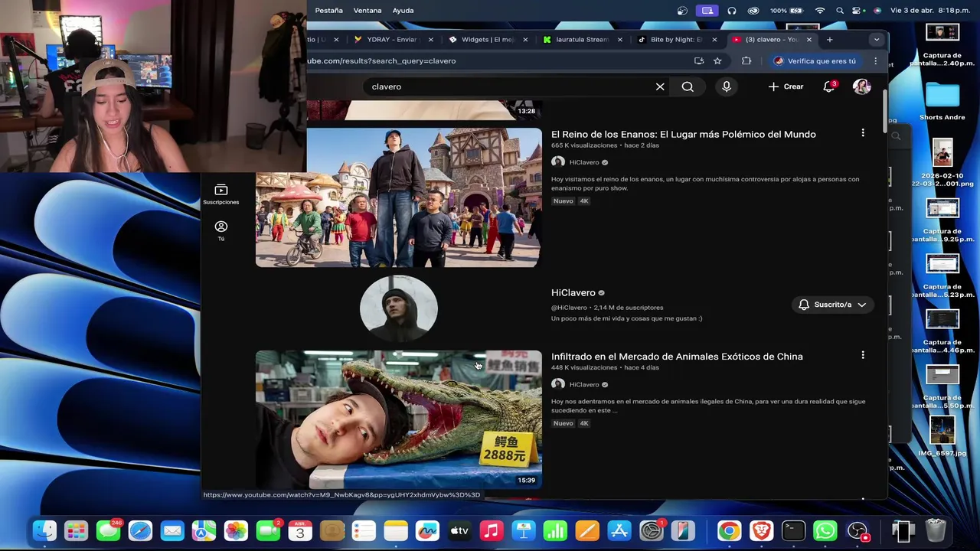Expand the tab search dropdown arrow
980x551 pixels.
click(877, 40)
